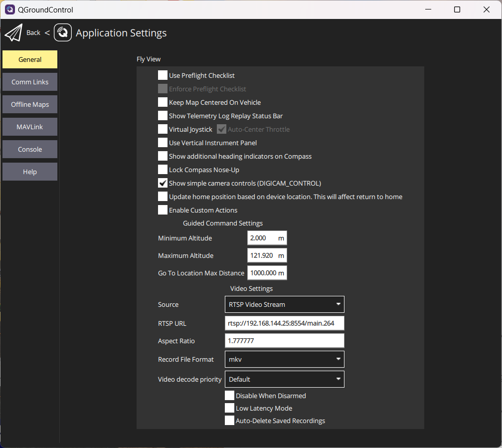Check the Low Latency Mode box
Image resolution: width=502 pixels, height=448 pixels.
229,408
